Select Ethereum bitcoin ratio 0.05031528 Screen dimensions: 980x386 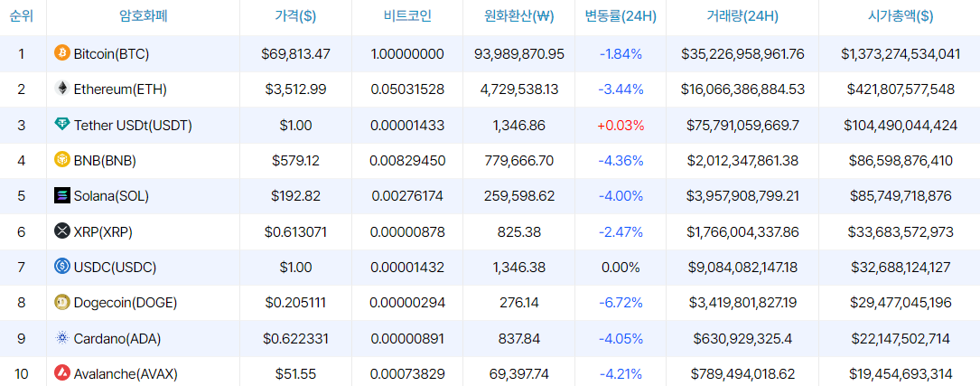[x=407, y=89]
